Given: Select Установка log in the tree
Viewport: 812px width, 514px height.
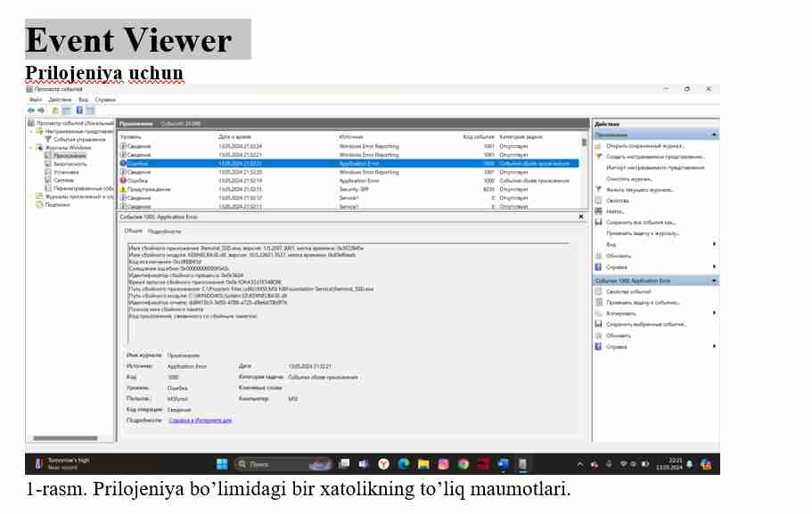Looking at the screenshot, I should click(x=66, y=172).
